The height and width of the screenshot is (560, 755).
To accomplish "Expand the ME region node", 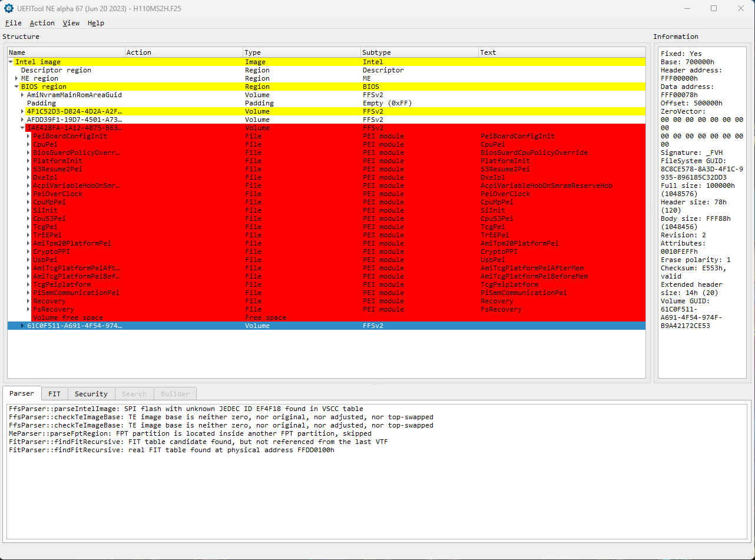I will click(16, 78).
